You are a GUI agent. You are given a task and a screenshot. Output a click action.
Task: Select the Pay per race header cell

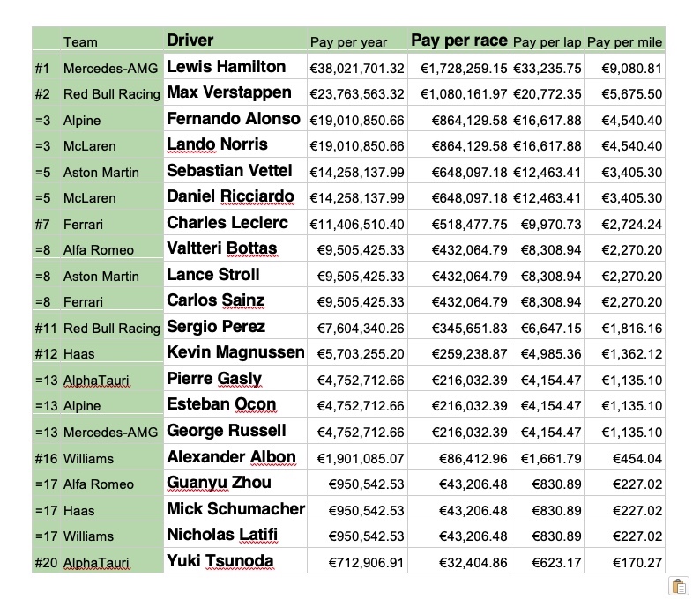pyautogui.click(x=459, y=41)
